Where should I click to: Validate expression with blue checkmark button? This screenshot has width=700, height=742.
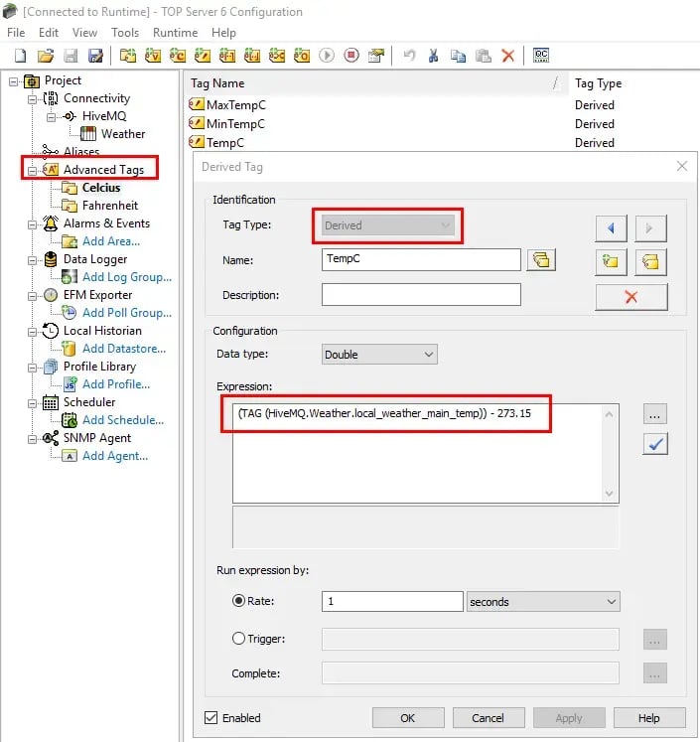click(655, 444)
